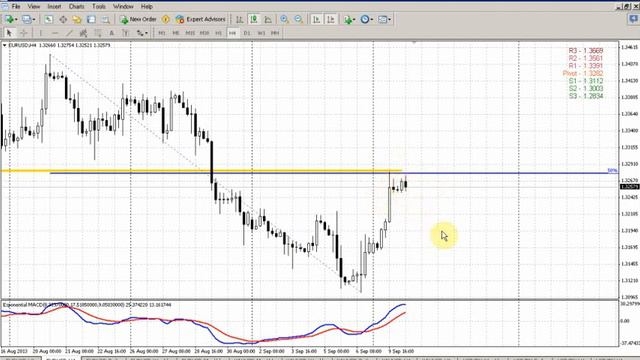
Task: Select the text tool
Action: [111, 33]
